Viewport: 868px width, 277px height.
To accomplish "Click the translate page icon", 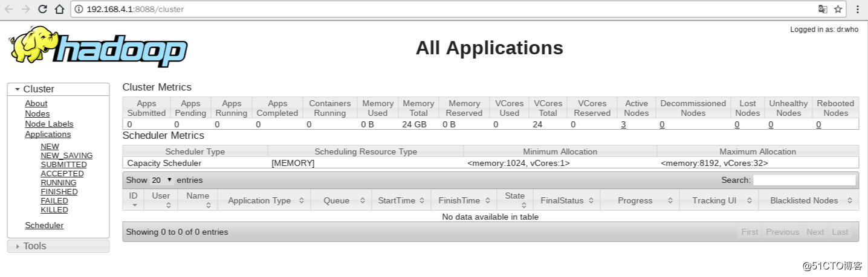I will pyautogui.click(x=823, y=9).
